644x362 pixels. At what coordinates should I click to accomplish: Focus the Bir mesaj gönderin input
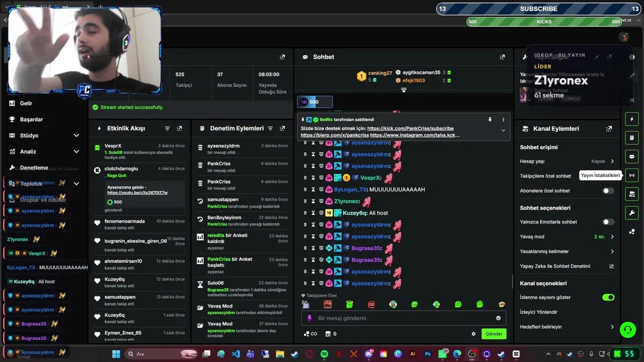pyautogui.click(x=404, y=318)
